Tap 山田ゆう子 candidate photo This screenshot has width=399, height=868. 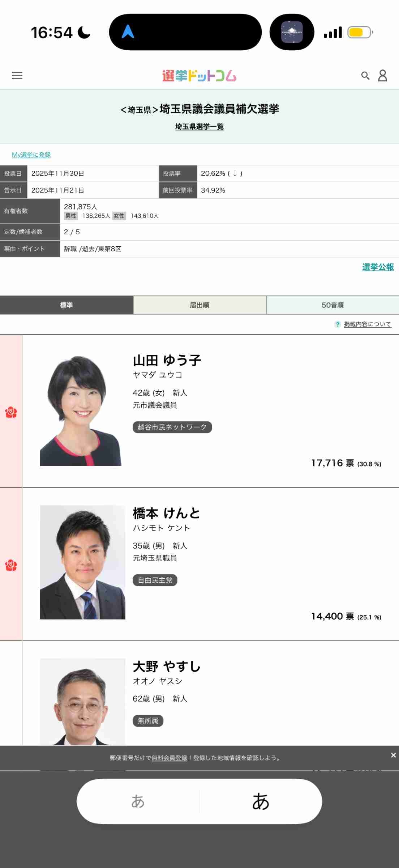click(x=81, y=410)
